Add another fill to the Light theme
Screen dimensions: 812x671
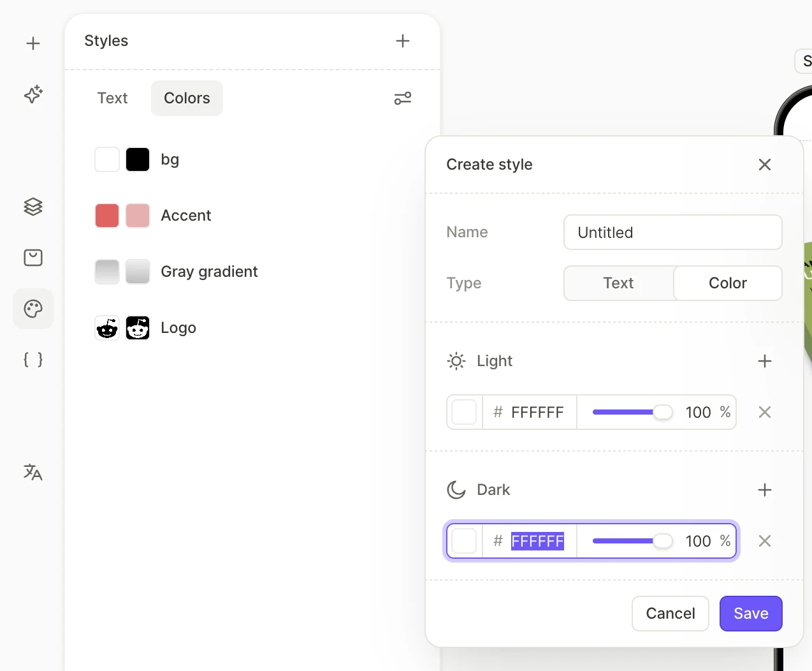pos(765,361)
